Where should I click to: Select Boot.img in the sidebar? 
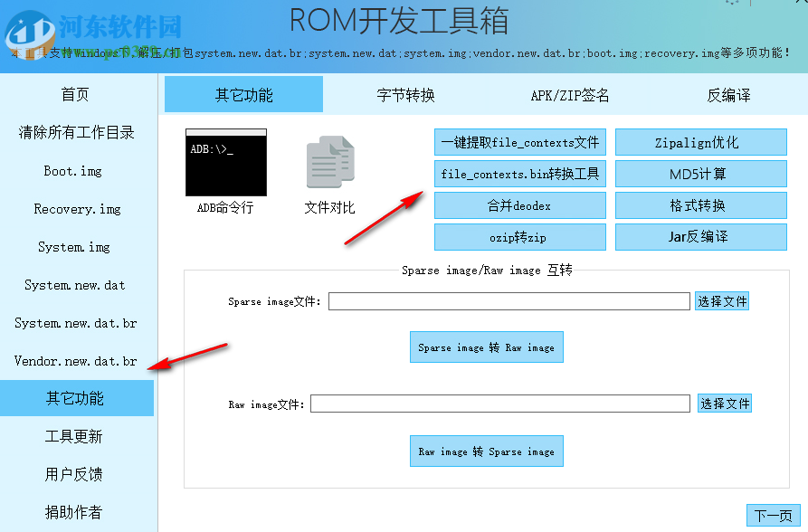77,170
